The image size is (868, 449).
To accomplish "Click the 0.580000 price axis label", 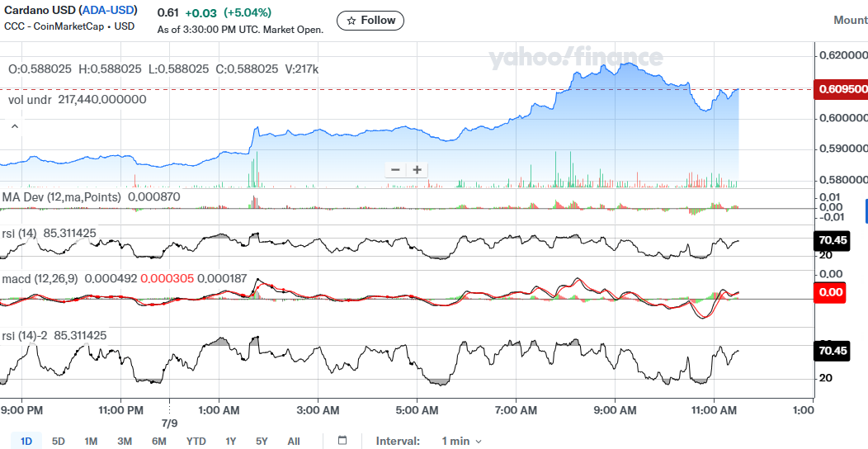I will (x=843, y=179).
